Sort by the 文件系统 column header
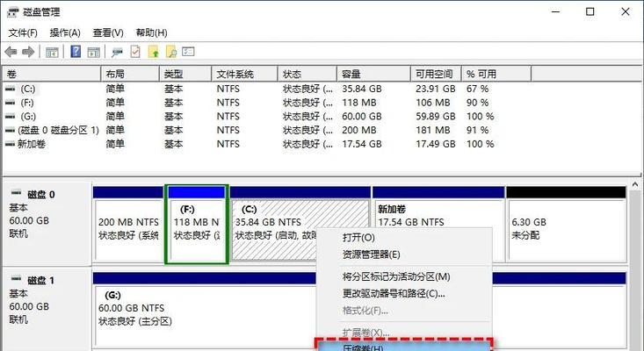This screenshot has width=644, height=351. (x=244, y=74)
